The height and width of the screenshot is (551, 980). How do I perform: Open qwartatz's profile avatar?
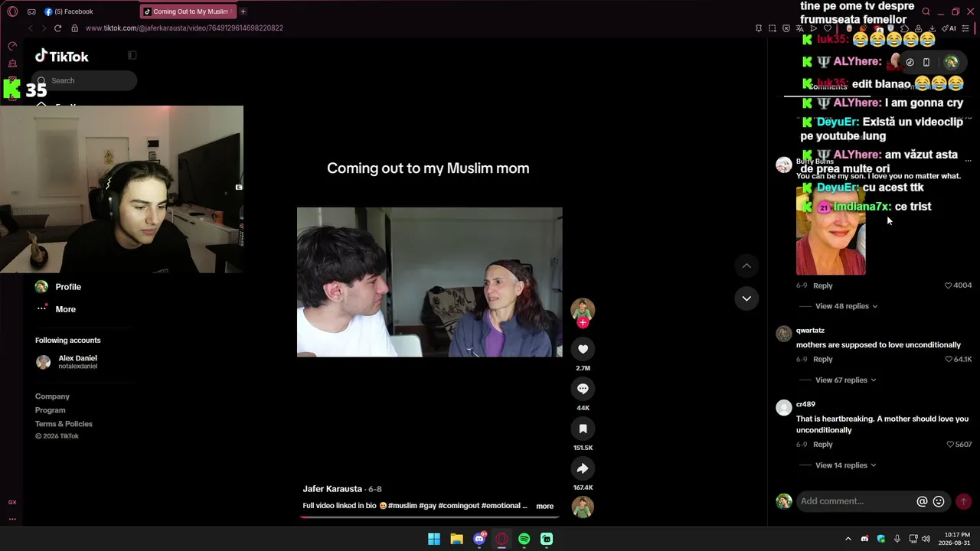coord(783,334)
